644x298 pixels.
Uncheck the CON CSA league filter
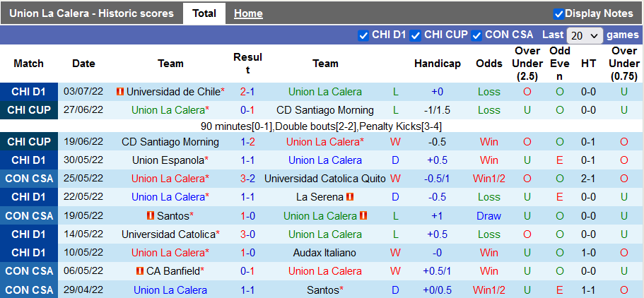pos(476,35)
